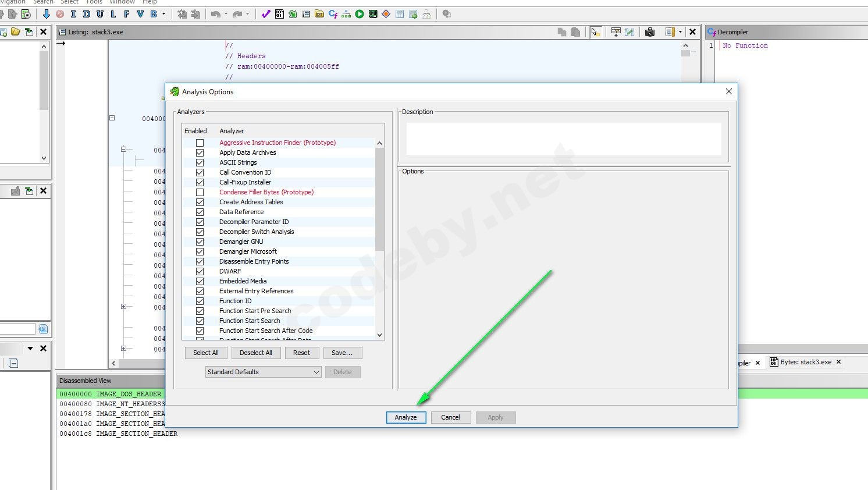Open dropdown arrow next to 'B' toolbar icon

point(163,14)
